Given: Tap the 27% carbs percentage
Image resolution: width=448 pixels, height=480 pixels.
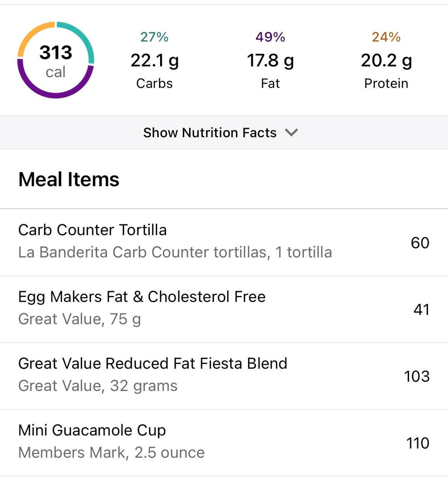Looking at the screenshot, I should tap(154, 37).
